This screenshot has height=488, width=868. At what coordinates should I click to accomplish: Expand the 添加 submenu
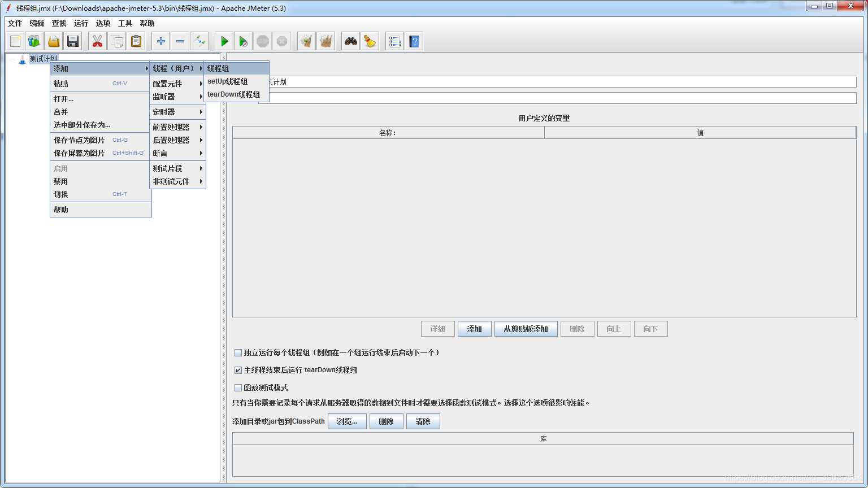[x=101, y=68]
